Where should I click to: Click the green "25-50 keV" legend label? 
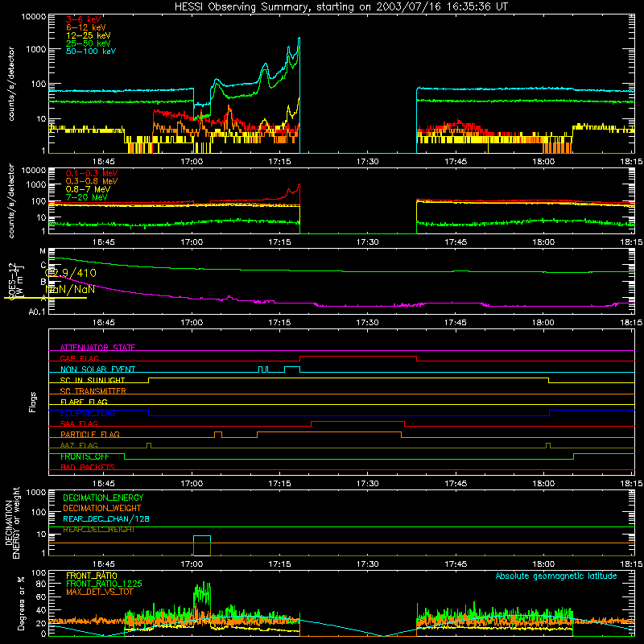click(89, 43)
